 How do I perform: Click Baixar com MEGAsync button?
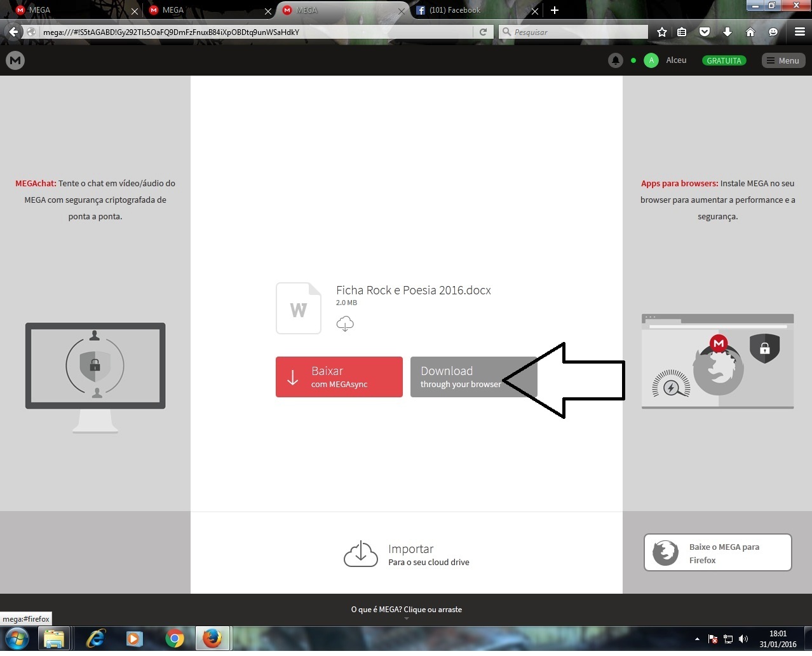pyautogui.click(x=339, y=377)
